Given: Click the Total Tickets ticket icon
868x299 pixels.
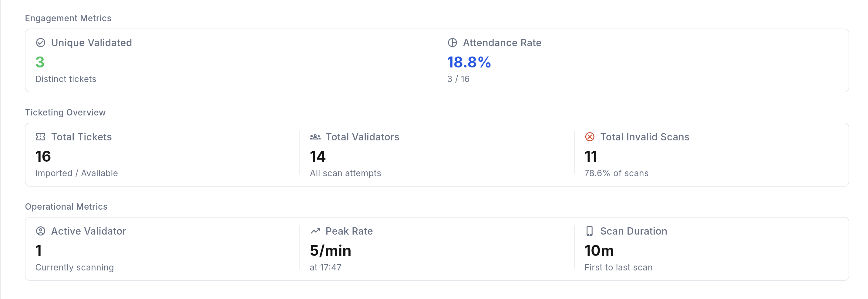Looking at the screenshot, I should coord(40,137).
